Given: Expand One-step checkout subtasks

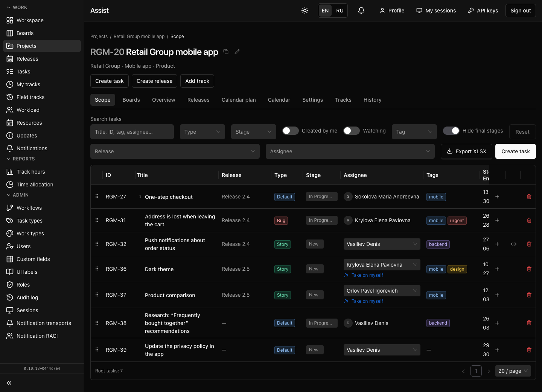Looking at the screenshot, I should (x=140, y=197).
